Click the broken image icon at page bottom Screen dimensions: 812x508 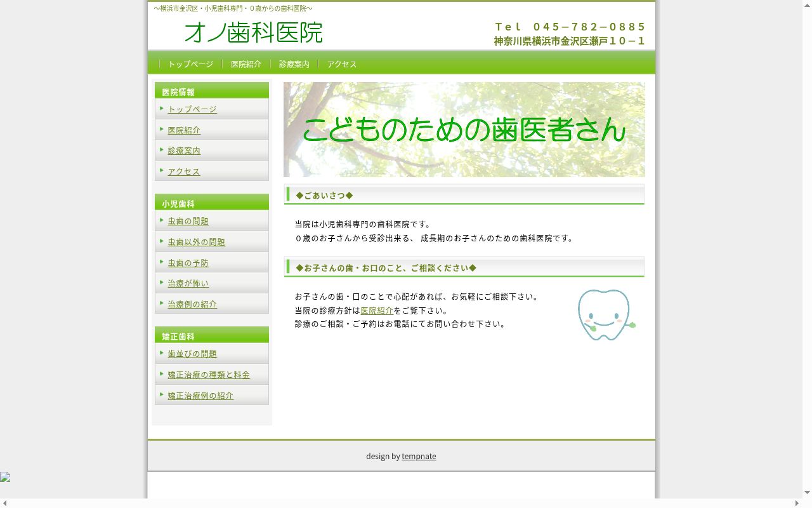click(5, 478)
